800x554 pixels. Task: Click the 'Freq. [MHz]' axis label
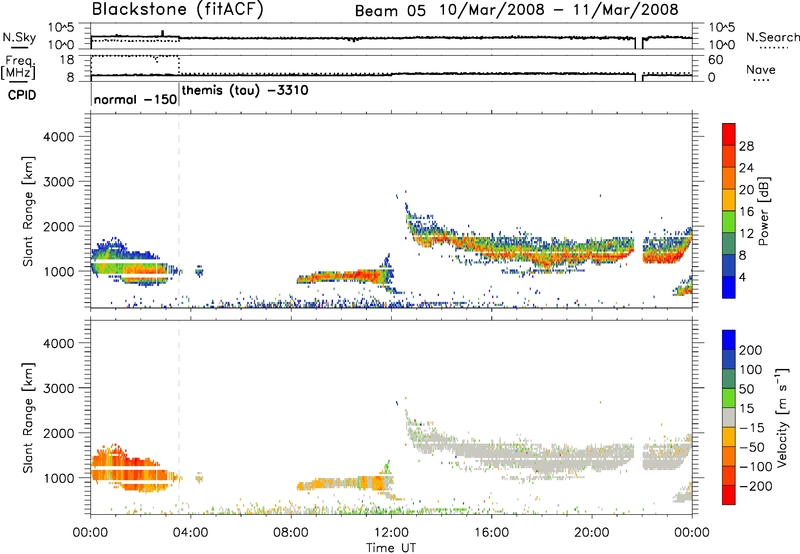pyautogui.click(x=19, y=67)
